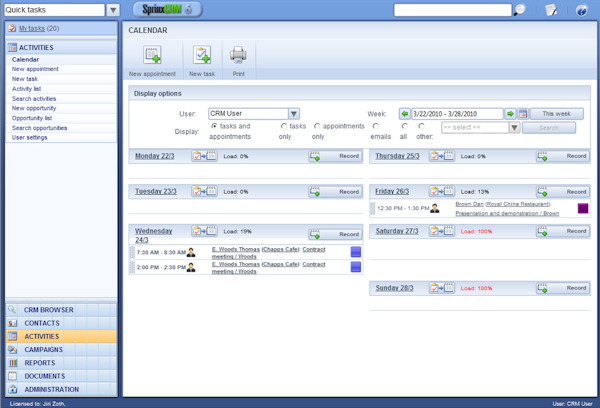
Task: Open the '>> select <<' dropdown arrow
Action: [x=514, y=127]
